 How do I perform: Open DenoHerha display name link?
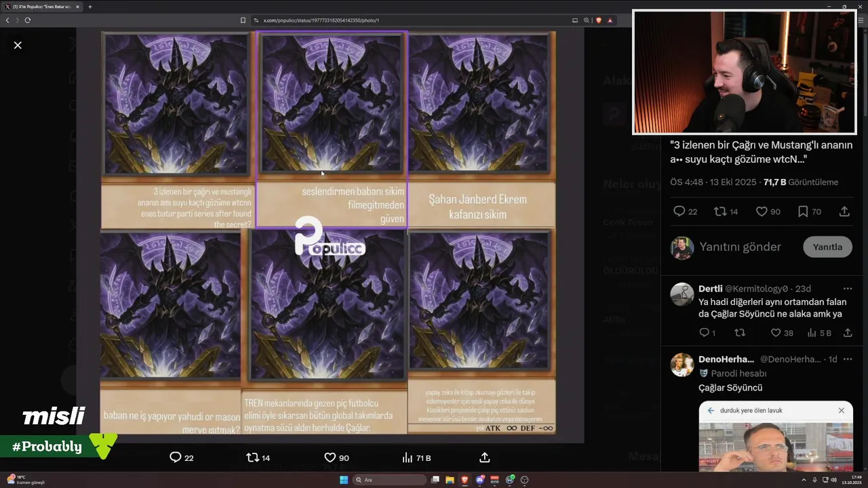[x=726, y=359]
